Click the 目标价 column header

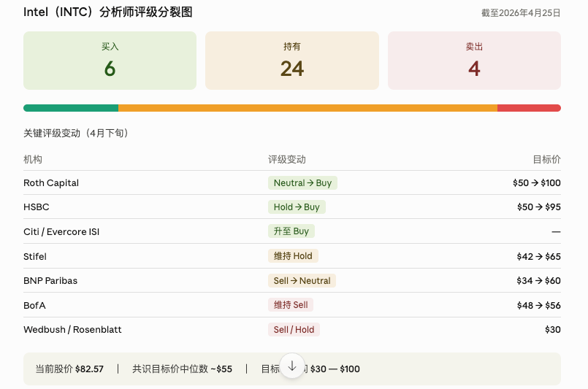(x=546, y=160)
